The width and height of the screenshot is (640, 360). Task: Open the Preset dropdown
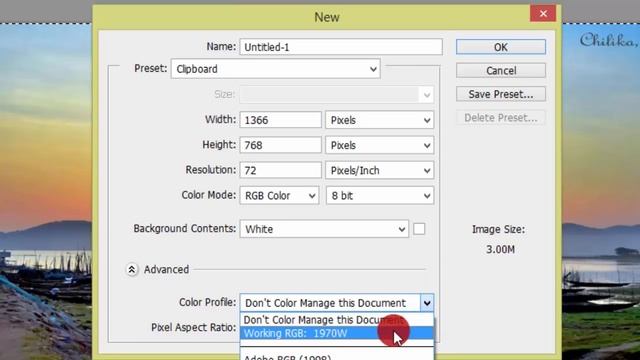[x=276, y=69]
